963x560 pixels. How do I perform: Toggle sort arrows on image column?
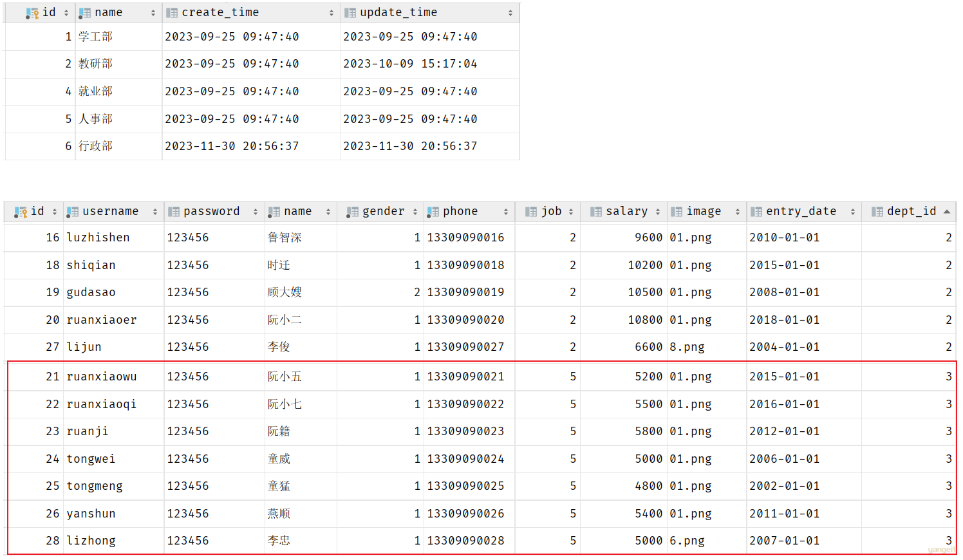pyautogui.click(x=738, y=212)
